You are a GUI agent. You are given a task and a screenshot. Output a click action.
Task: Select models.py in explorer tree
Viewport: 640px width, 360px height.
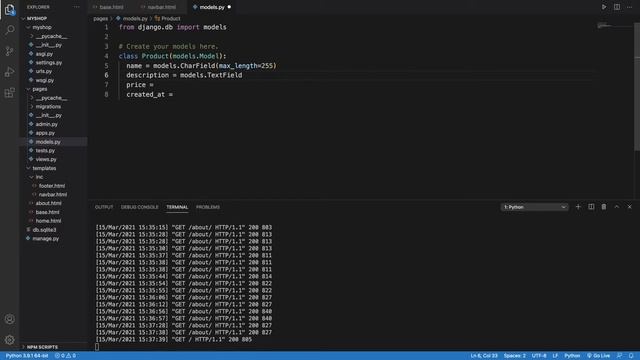point(48,142)
